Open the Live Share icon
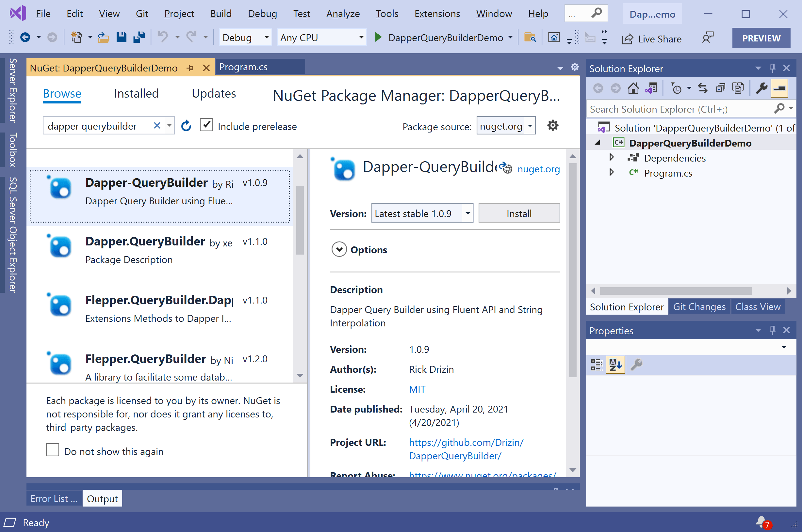The width and height of the screenshot is (802, 532). click(627, 38)
